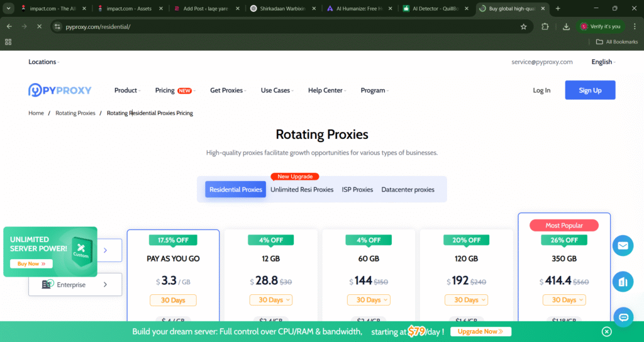Click the blue building floating icon
644x342 pixels.
pyautogui.click(x=623, y=282)
